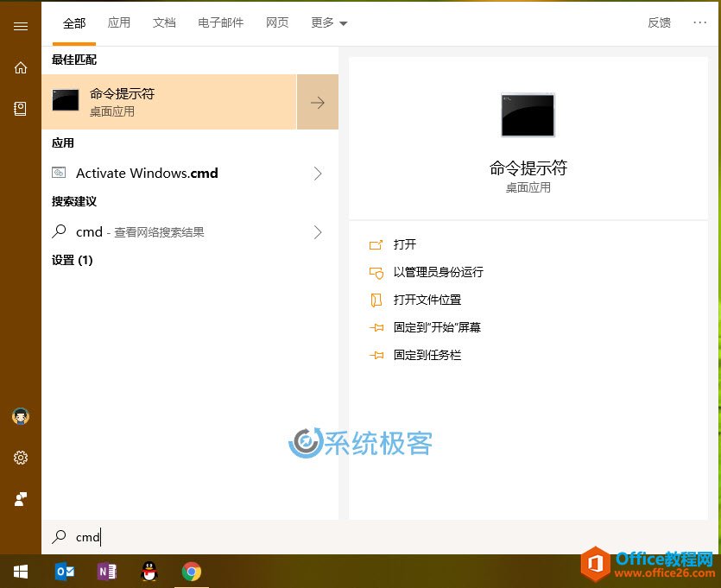Screen dimensions: 721x588
Task: Launch 命令提示符 from the best match result
Action: tap(169, 102)
